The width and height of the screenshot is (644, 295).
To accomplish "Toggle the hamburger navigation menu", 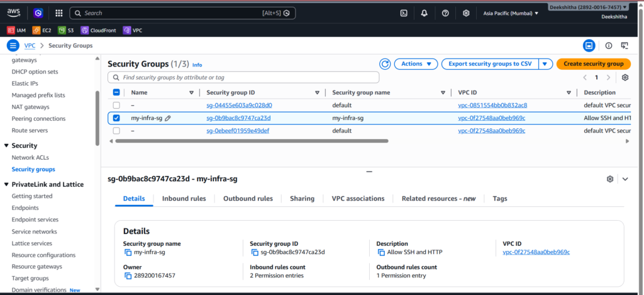I will 13,45.
